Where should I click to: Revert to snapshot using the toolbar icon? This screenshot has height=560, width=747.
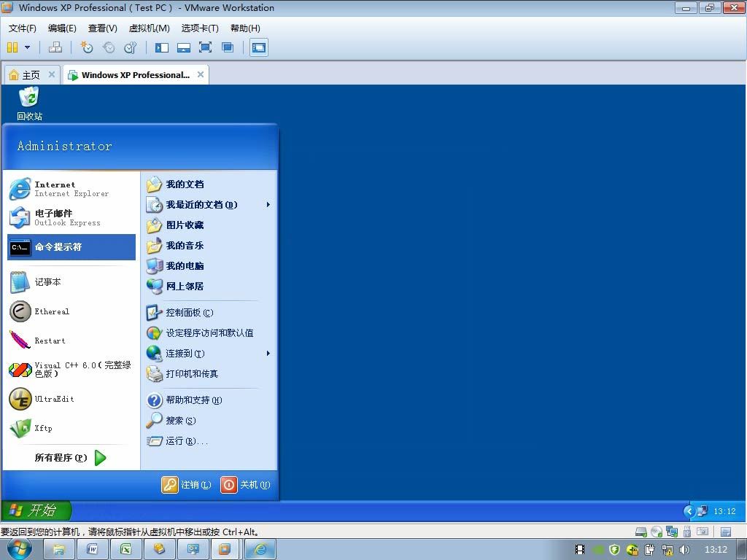tap(109, 47)
